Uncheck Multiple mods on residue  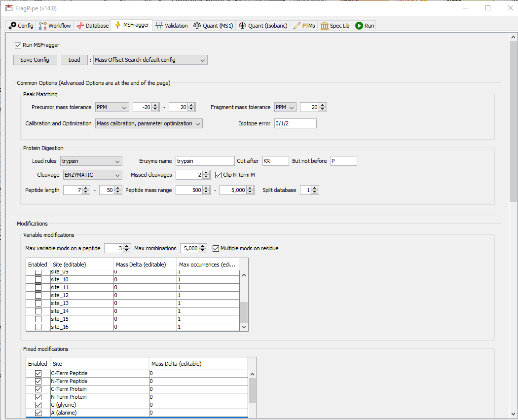[216, 248]
